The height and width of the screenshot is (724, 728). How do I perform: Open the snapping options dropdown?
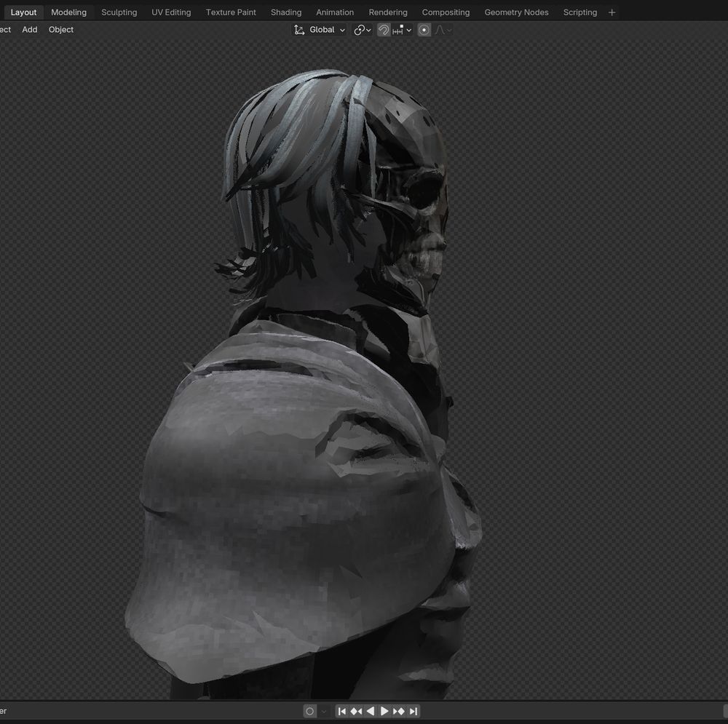pos(402,30)
